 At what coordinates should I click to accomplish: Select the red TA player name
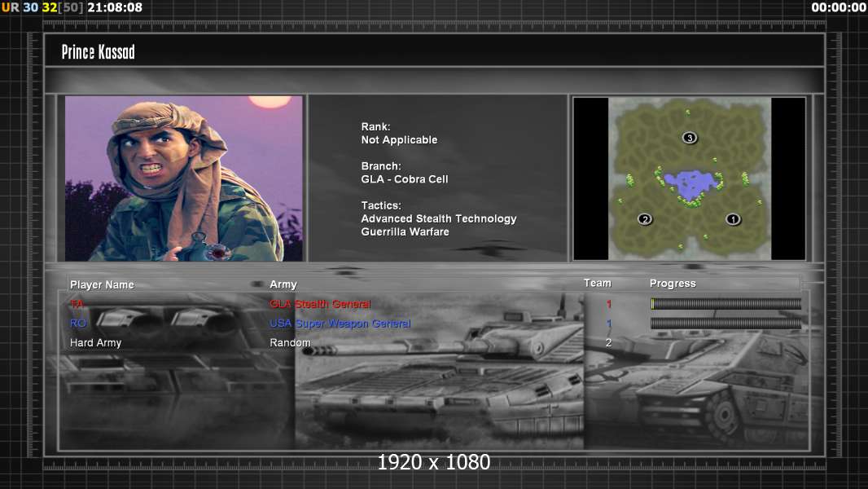click(x=77, y=303)
